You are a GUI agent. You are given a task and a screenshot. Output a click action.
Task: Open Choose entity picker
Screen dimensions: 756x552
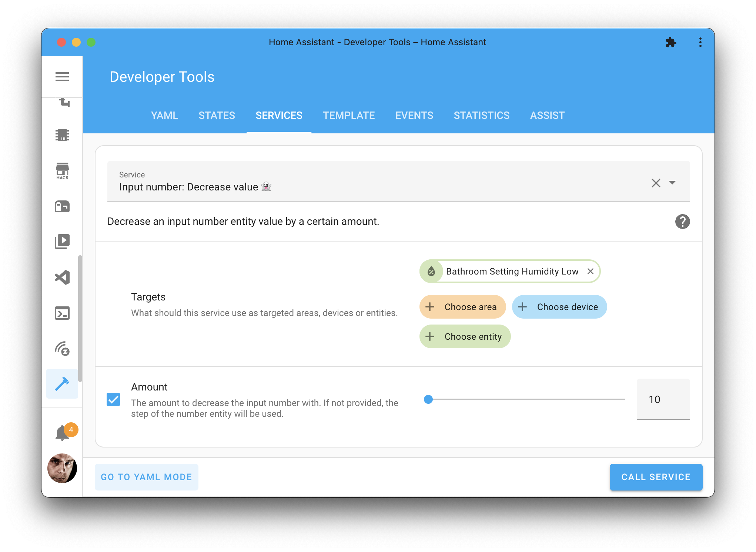(x=465, y=336)
